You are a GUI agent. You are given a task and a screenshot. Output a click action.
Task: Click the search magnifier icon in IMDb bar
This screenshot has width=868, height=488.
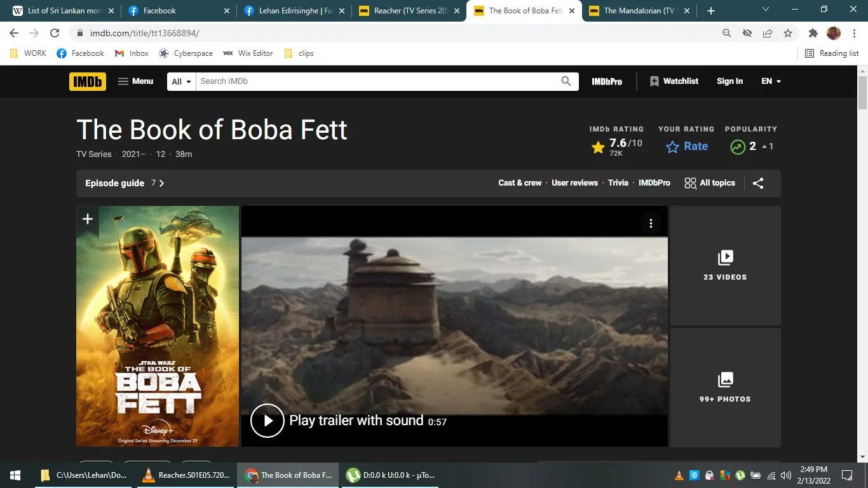[566, 81]
